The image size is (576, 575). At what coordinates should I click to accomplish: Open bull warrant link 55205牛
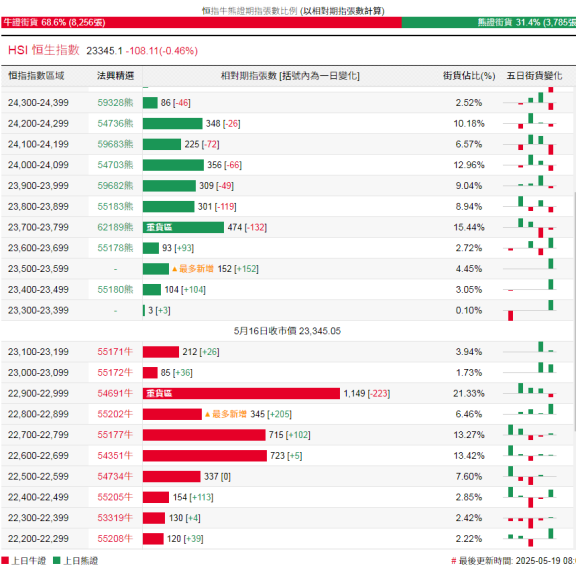click(115, 497)
